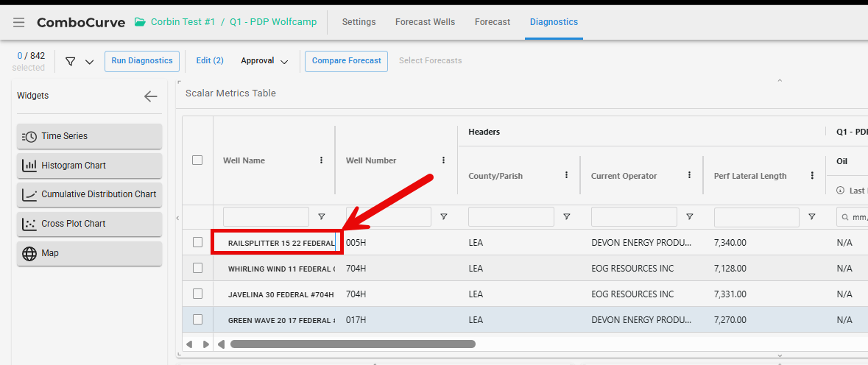Add the Time Series widget
868x365 pixels.
tap(89, 136)
